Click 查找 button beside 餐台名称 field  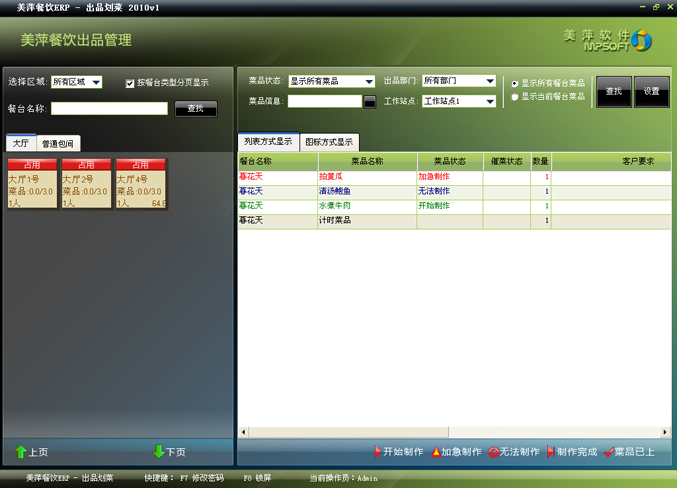pyautogui.click(x=195, y=109)
